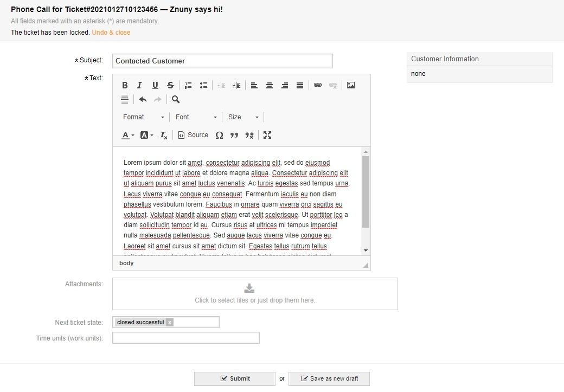Toggle italic text style
This screenshot has width=564, height=392.
pos(139,85)
